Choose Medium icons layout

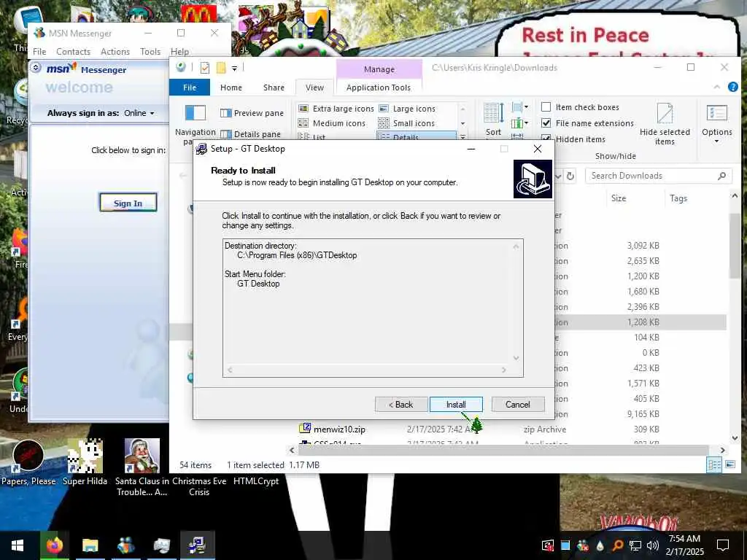[332, 123]
